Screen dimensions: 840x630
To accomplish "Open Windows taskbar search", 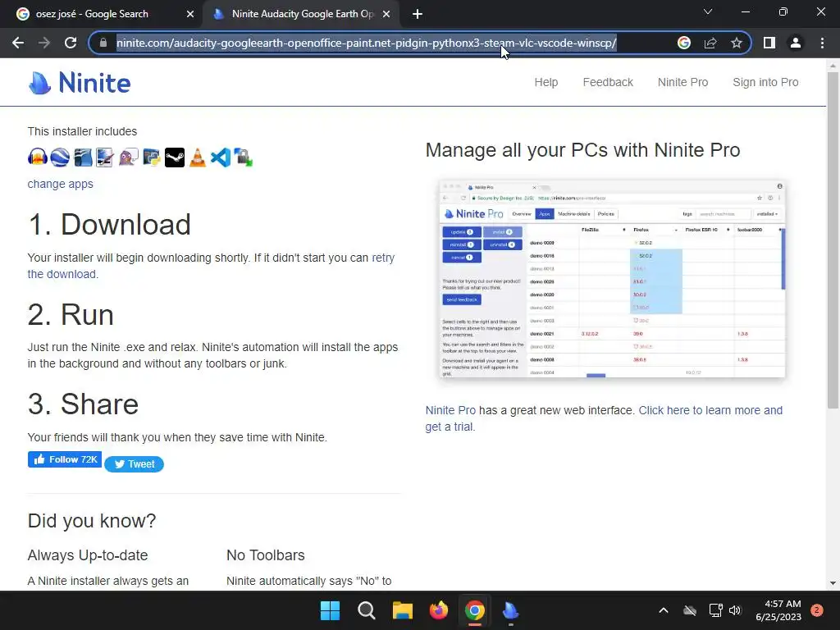I will click(367, 610).
